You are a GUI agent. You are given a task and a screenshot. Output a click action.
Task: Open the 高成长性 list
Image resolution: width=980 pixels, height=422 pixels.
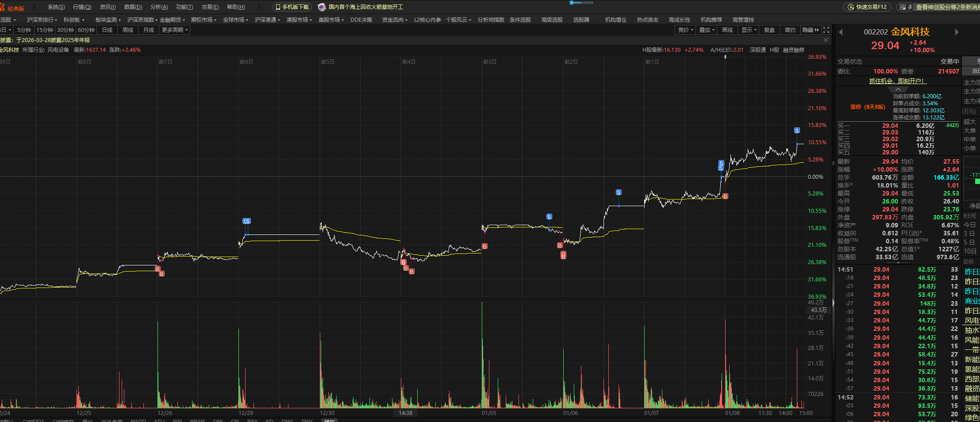click(680, 20)
